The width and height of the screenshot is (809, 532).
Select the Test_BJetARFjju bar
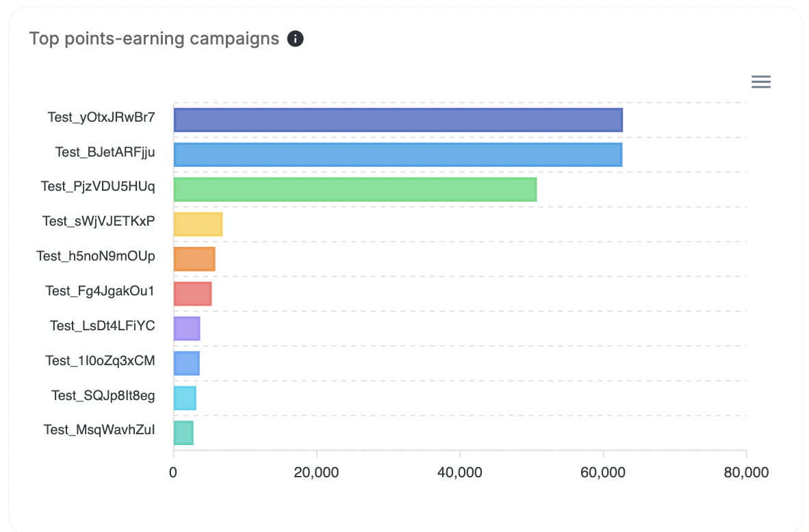click(397, 153)
